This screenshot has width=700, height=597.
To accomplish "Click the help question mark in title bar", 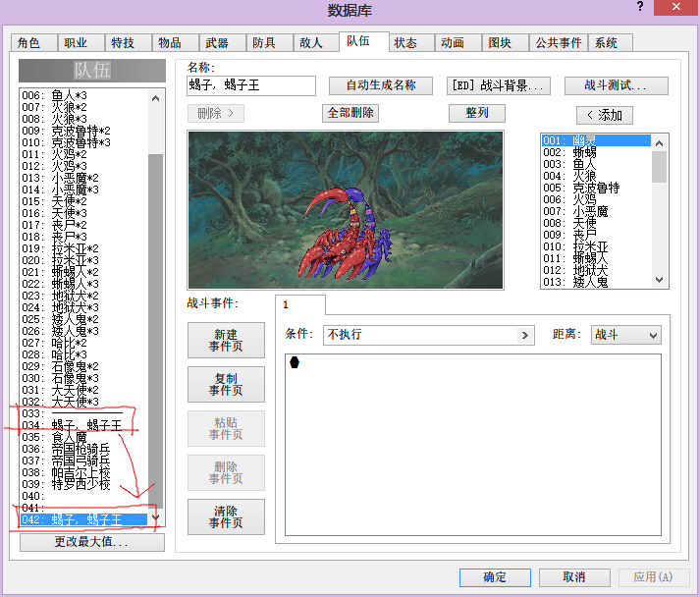I will click(640, 6).
